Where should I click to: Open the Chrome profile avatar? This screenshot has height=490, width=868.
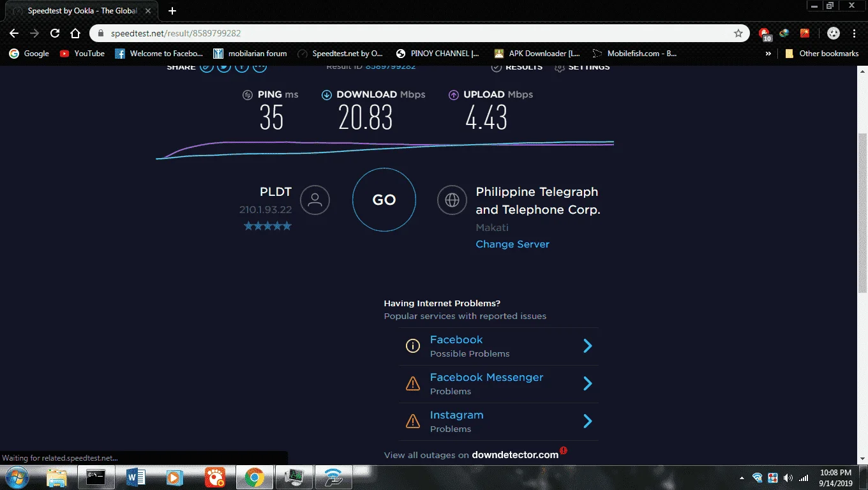834,33
